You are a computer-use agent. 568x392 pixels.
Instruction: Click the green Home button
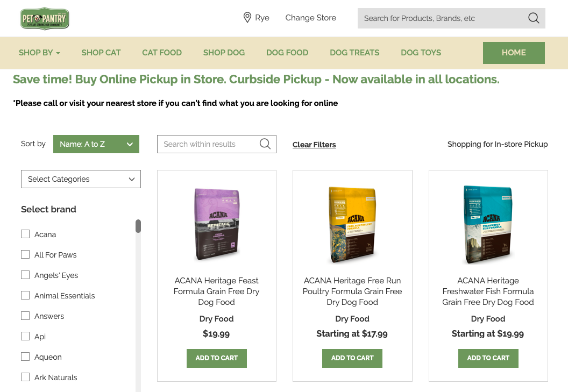514,53
